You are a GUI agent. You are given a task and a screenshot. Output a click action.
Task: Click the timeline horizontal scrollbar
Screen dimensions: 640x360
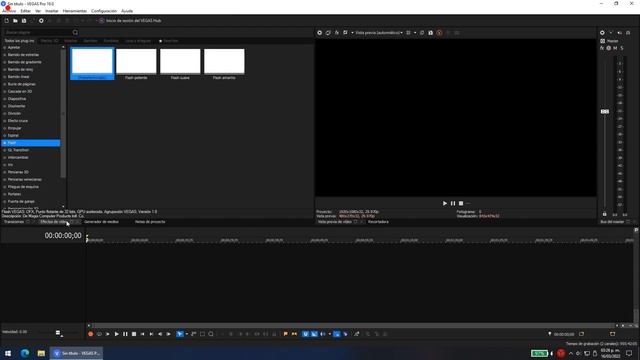point(353,326)
